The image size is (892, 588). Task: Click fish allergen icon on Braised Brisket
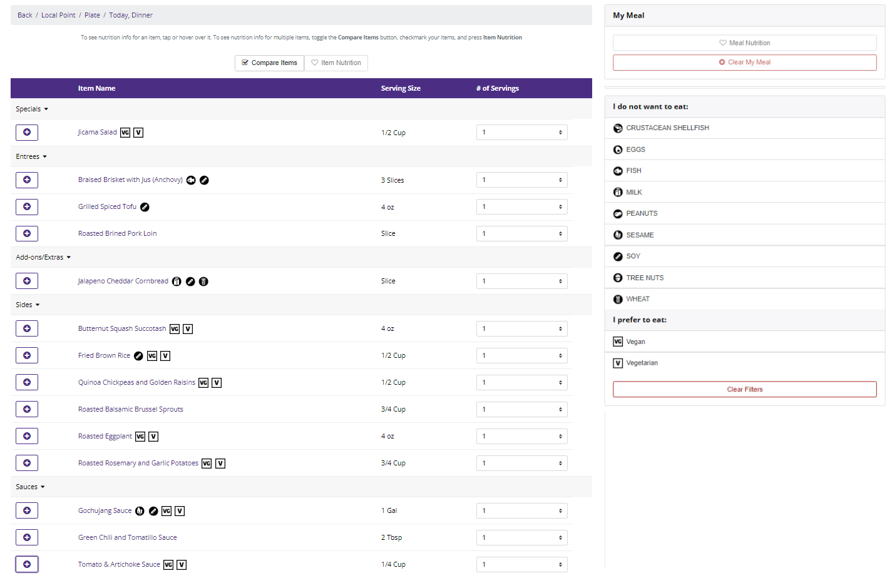(x=191, y=181)
